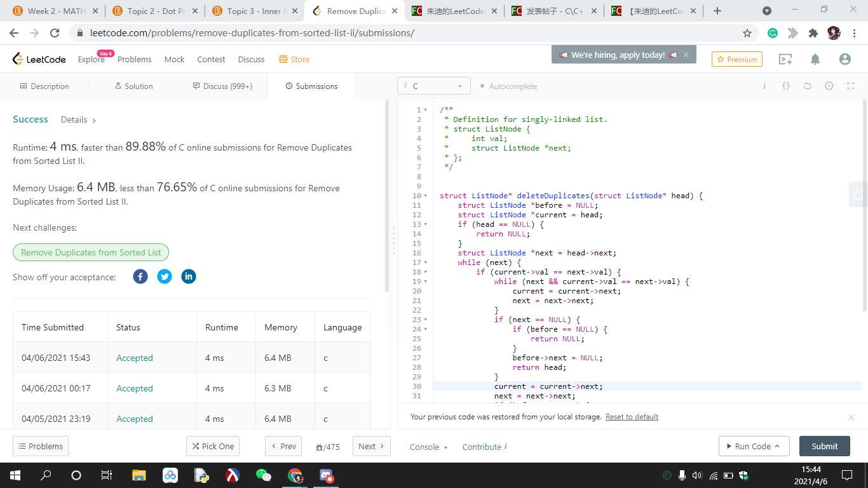
Task: Open the submission Details link
Action: coord(78,119)
